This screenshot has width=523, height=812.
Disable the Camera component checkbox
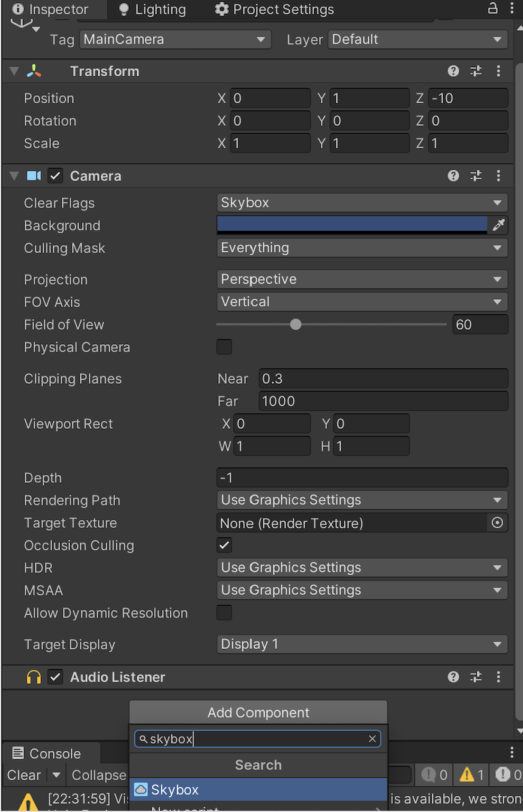pyautogui.click(x=56, y=176)
